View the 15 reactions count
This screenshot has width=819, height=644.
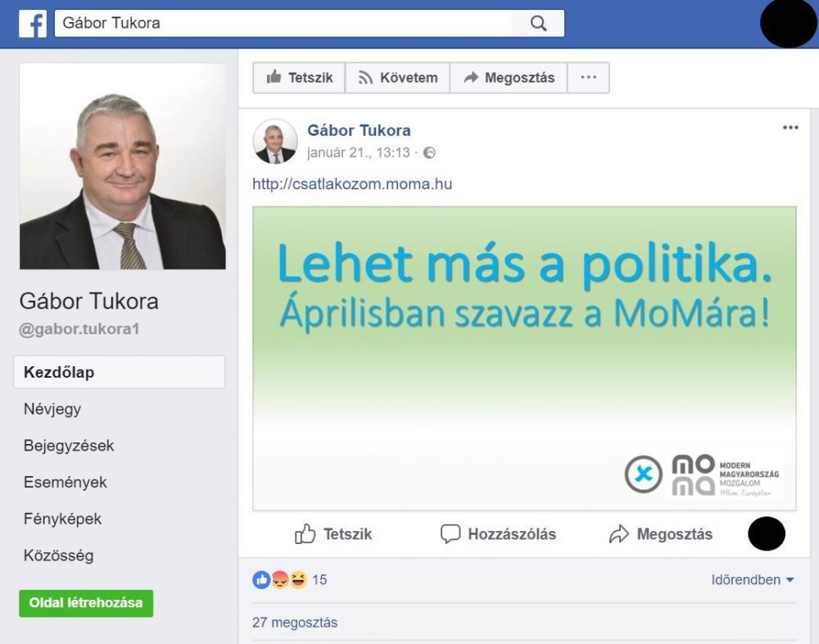(x=319, y=580)
